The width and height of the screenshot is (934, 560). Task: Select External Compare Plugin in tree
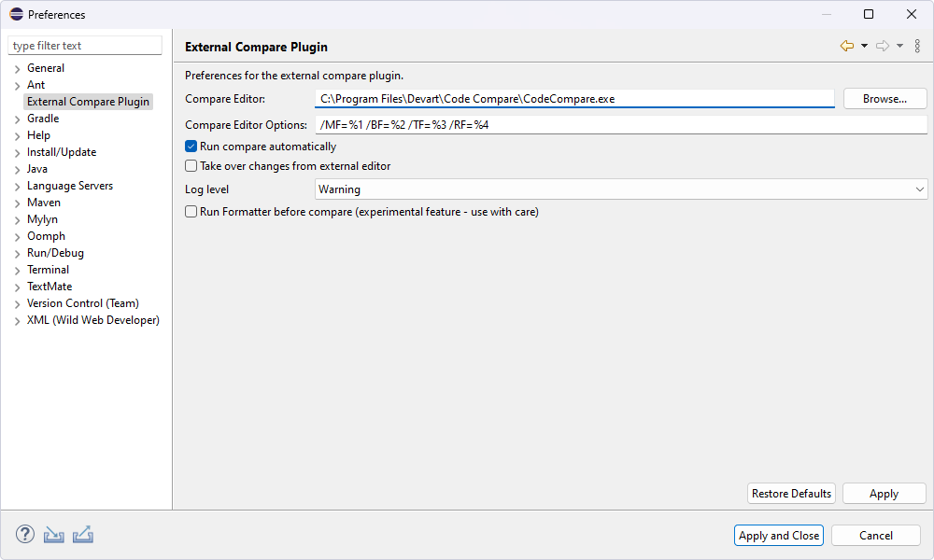(x=88, y=102)
